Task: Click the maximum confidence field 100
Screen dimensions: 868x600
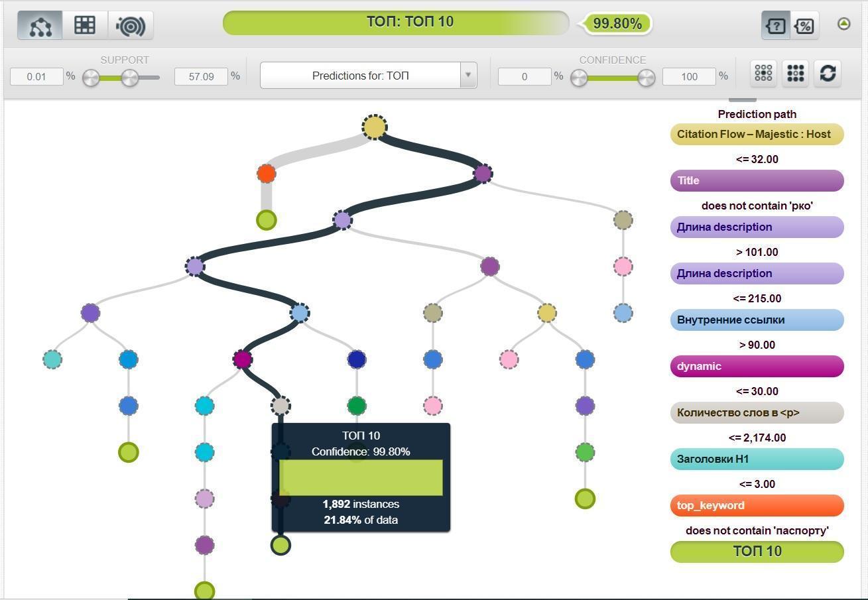Action: pos(689,76)
